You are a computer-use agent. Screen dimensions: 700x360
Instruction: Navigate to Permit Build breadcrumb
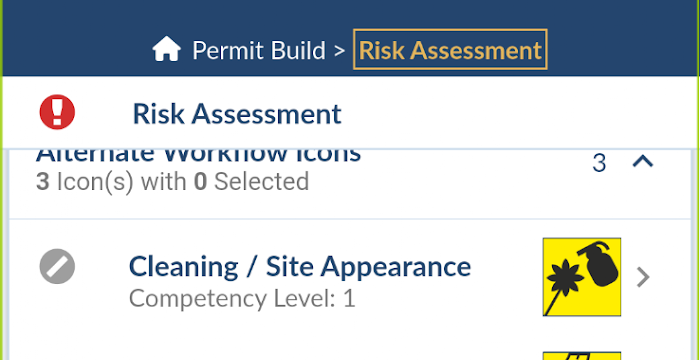[258, 50]
